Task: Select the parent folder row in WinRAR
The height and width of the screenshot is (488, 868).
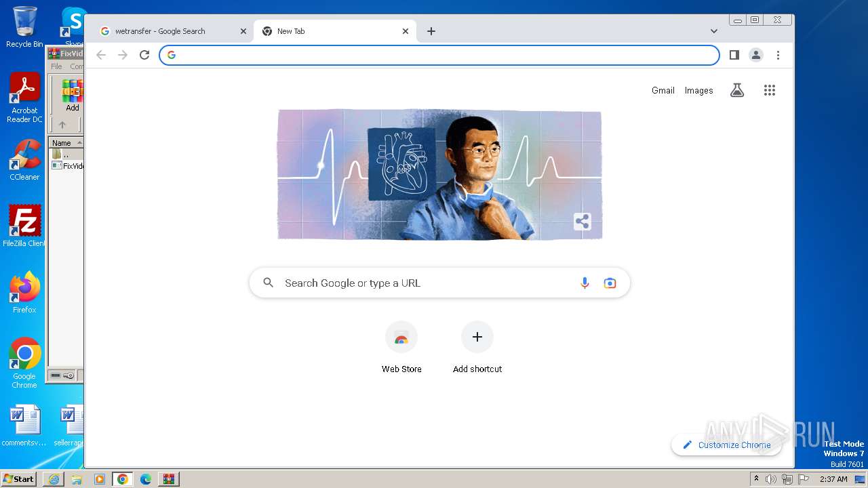Action: coord(66,155)
